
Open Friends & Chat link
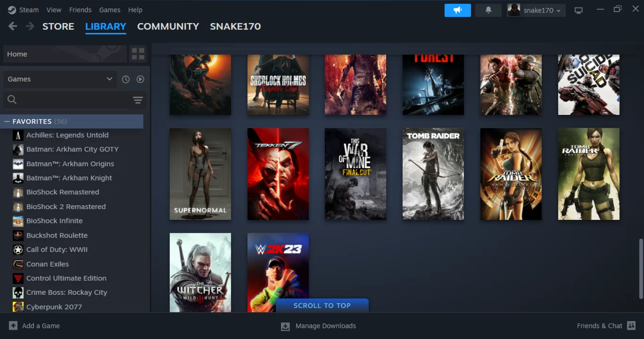[600, 326]
